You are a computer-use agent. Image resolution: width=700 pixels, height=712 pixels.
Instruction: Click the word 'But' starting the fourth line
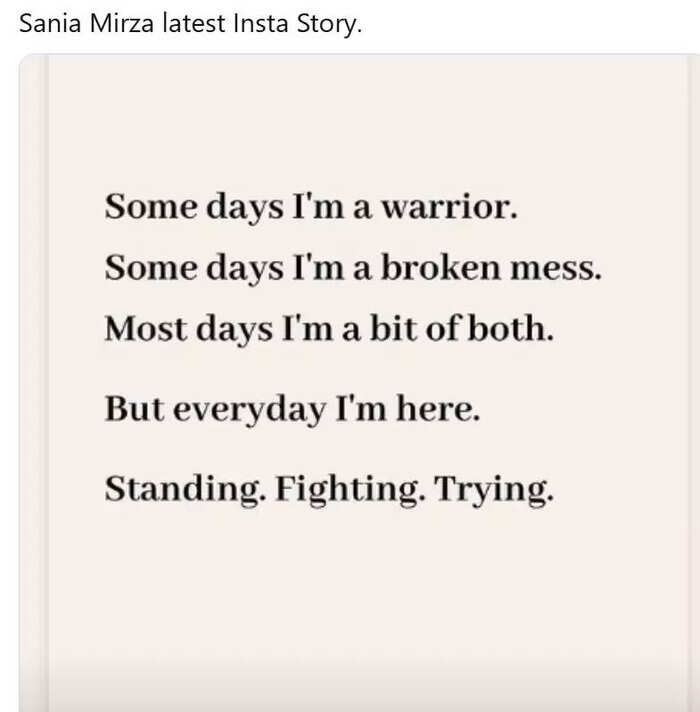coord(134,409)
